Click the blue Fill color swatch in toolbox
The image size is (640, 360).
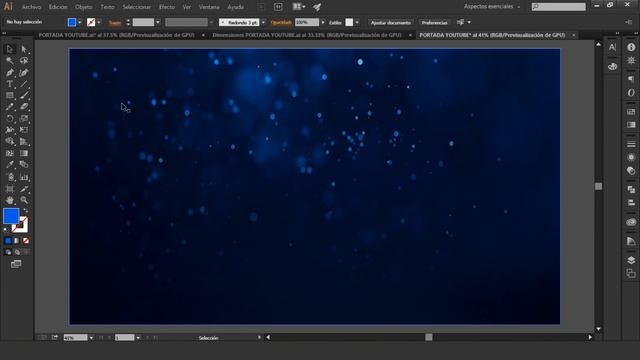pos(11,216)
